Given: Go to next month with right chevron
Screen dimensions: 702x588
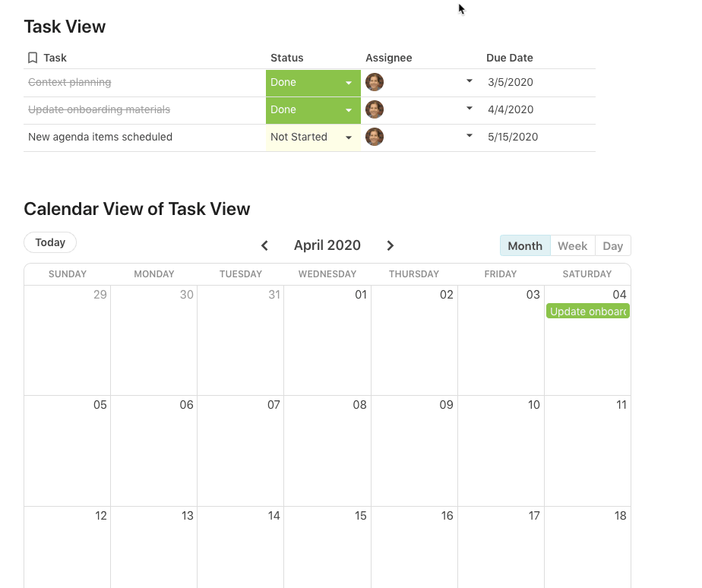Looking at the screenshot, I should pyautogui.click(x=391, y=245).
